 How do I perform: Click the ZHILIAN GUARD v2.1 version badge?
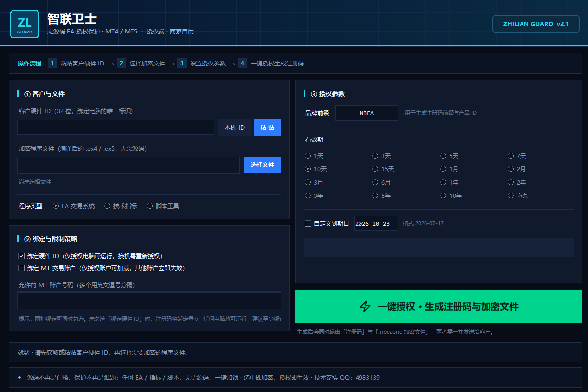tap(535, 24)
